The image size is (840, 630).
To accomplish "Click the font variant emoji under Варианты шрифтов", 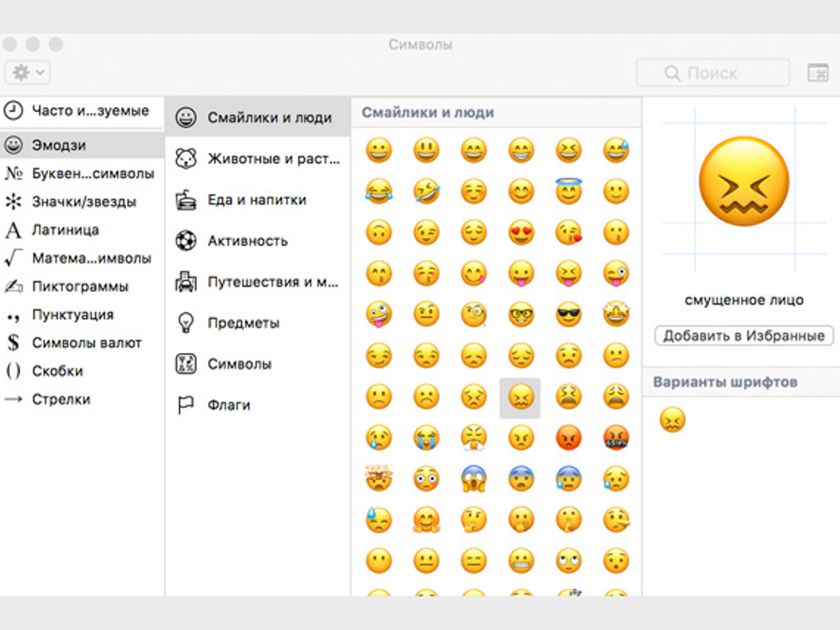I will (672, 419).
